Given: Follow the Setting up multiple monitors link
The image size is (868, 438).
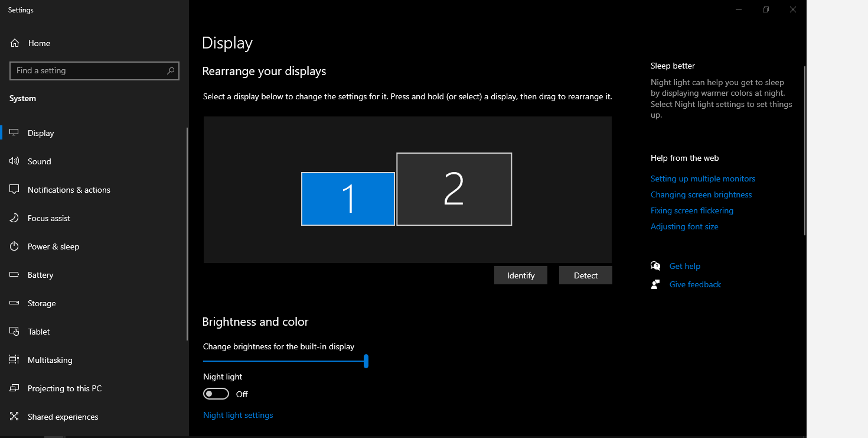Looking at the screenshot, I should [703, 179].
